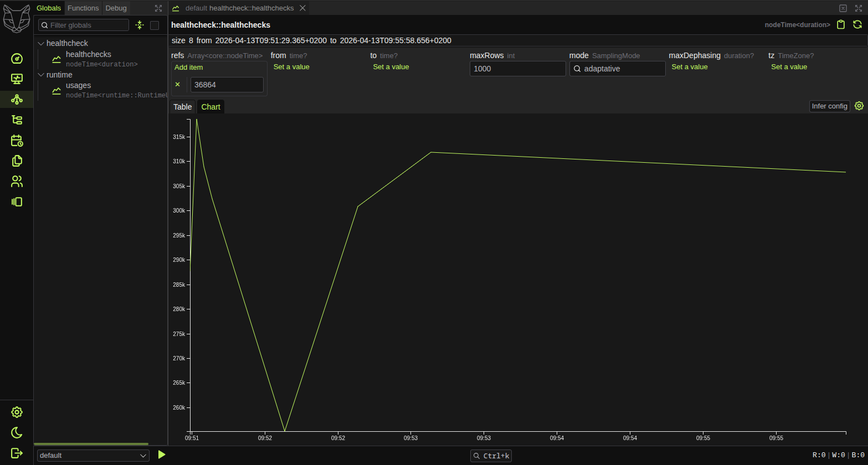This screenshot has width=868, height=465.
Task: Open the dashboard gauge panel in sidebar
Action: 17,59
